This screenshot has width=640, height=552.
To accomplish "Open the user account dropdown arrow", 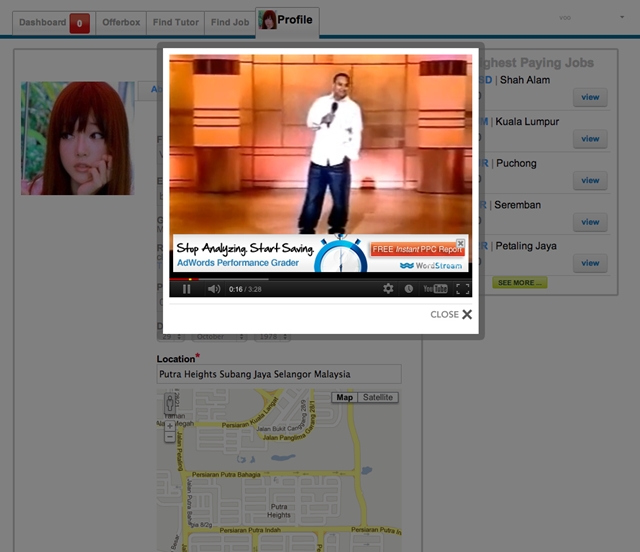I will pyautogui.click(x=622, y=17).
